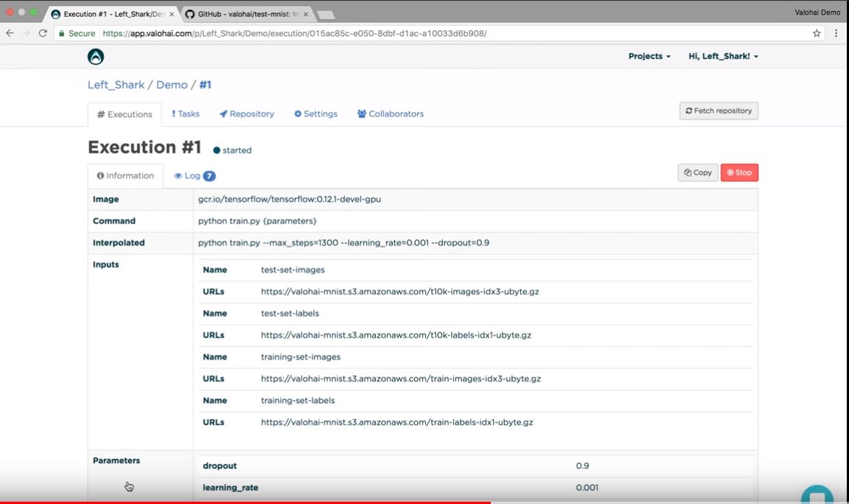Open the Hi, Left_Shark! user menu
The image size is (849, 504).
(724, 56)
